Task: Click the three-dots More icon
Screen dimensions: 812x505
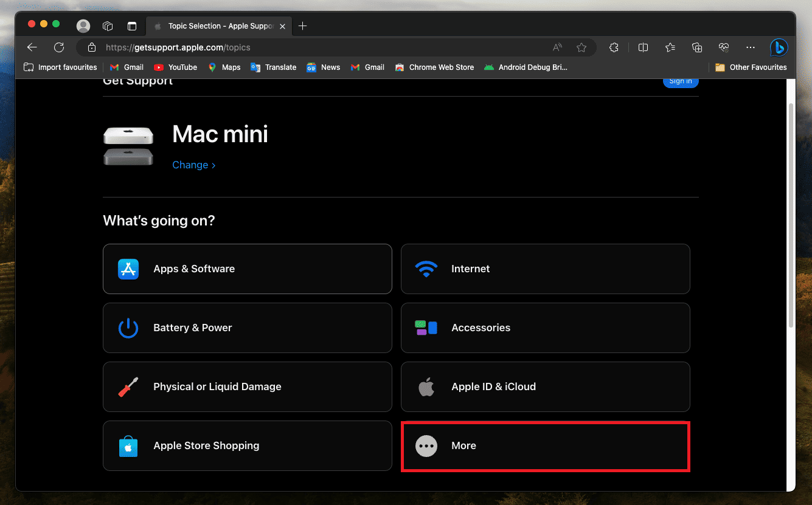Action: click(x=426, y=445)
